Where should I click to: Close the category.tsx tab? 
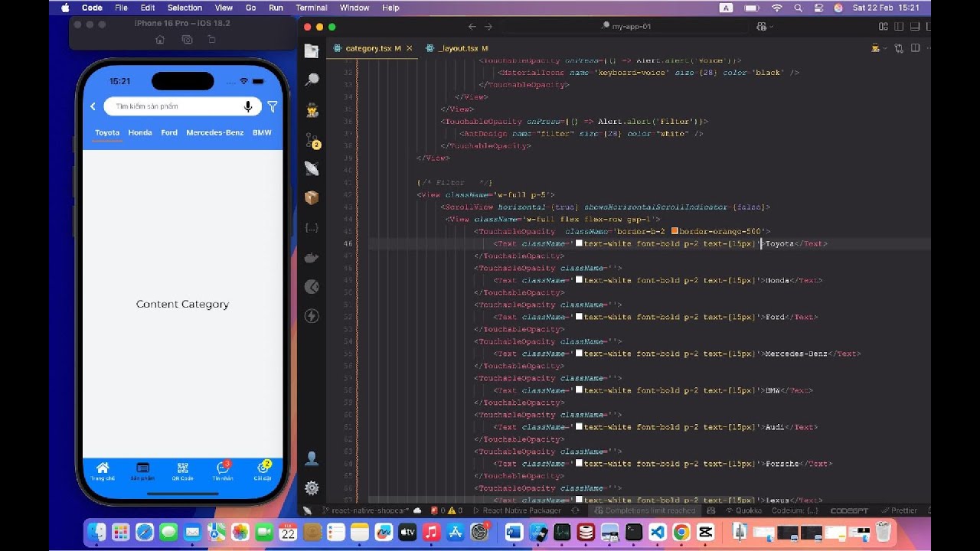click(410, 48)
